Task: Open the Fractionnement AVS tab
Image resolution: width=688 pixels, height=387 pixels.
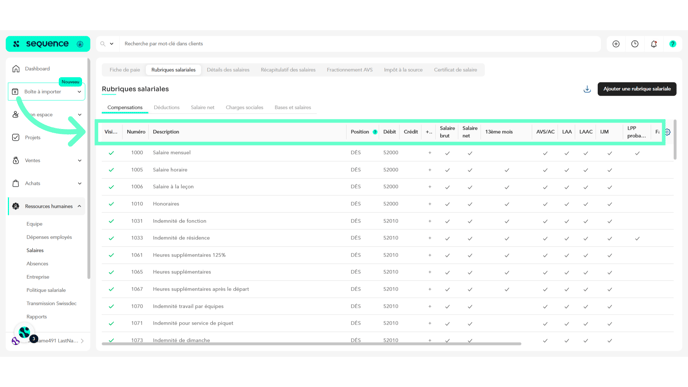Action: click(350, 70)
